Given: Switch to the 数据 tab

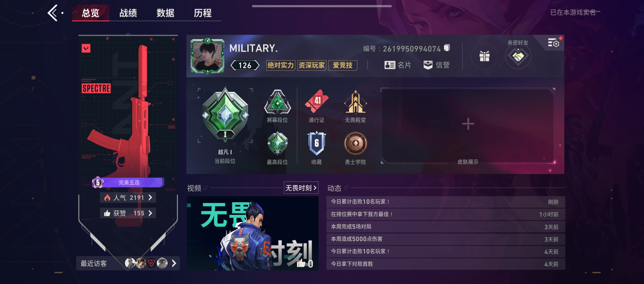Looking at the screenshot, I should [x=165, y=13].
